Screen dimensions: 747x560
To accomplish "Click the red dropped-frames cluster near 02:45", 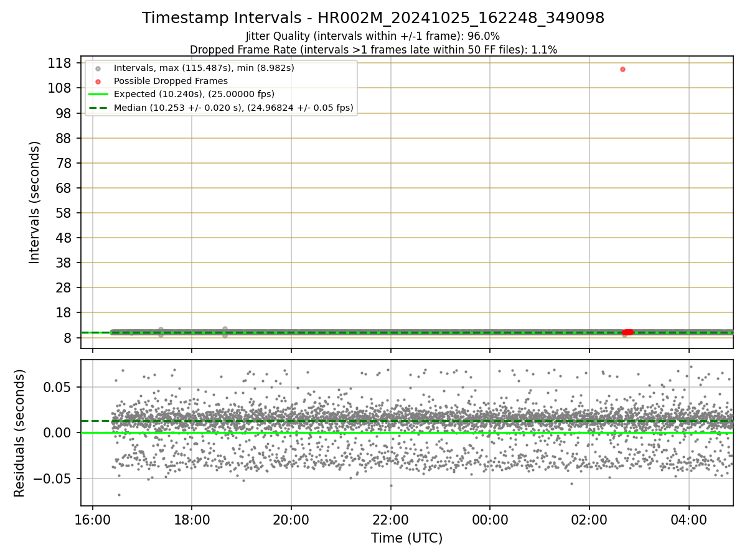I will pos(627,332).
